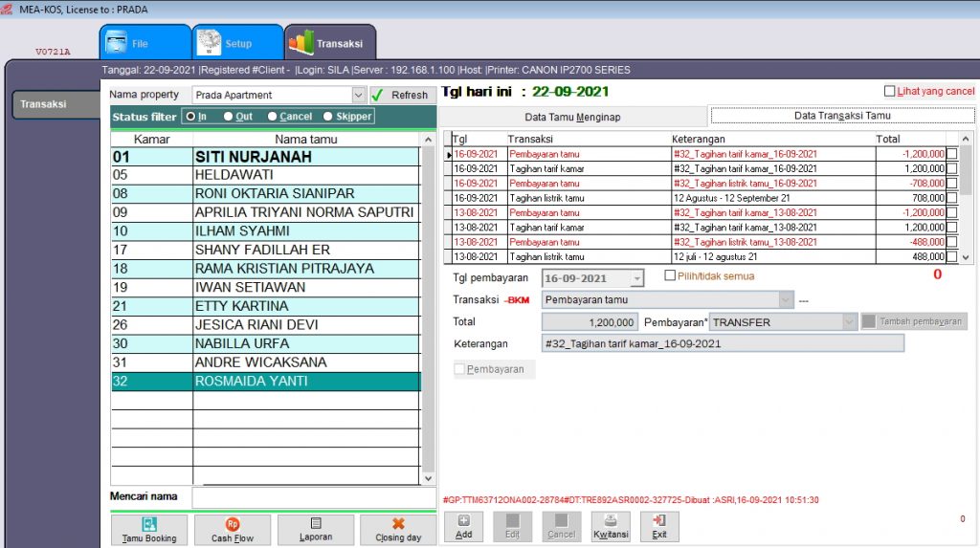This screenshot has height=548, width=980.
Task: Select guest ILHAM SYAHMI
Action: pyautogui.click(x=266, y=231)
